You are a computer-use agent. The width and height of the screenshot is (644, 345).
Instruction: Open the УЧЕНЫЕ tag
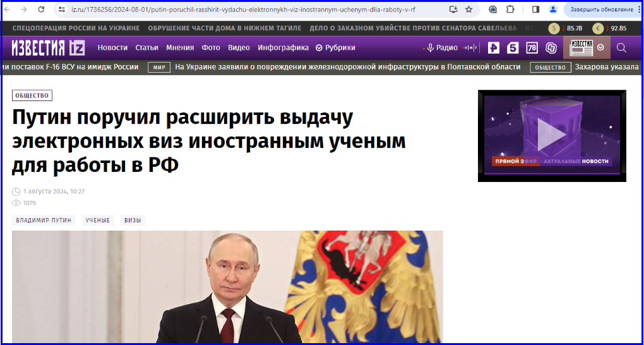pyautogui.click(x=98, y=221)
